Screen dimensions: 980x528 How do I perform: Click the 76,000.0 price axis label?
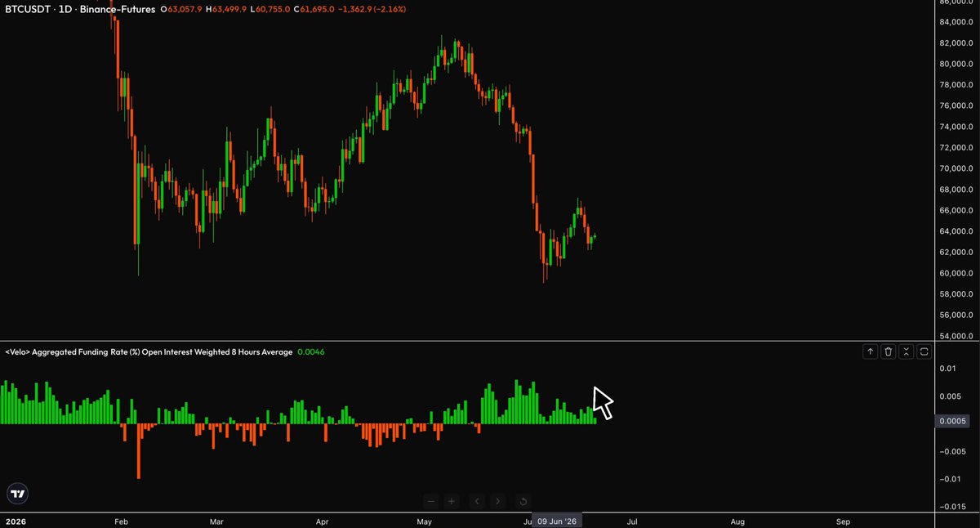click(x=956, y=105)
